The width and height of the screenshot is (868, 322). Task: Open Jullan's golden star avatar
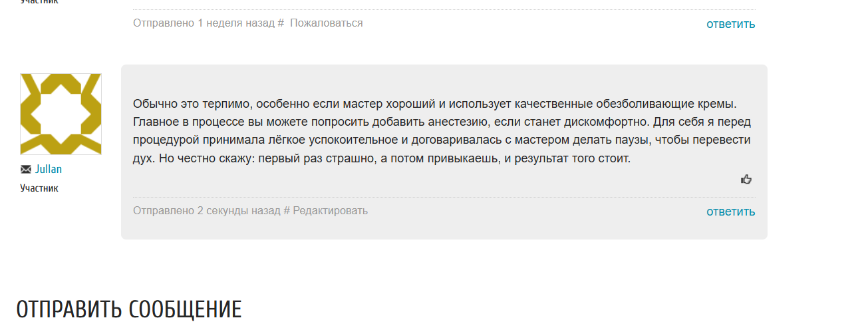[61, 114]
